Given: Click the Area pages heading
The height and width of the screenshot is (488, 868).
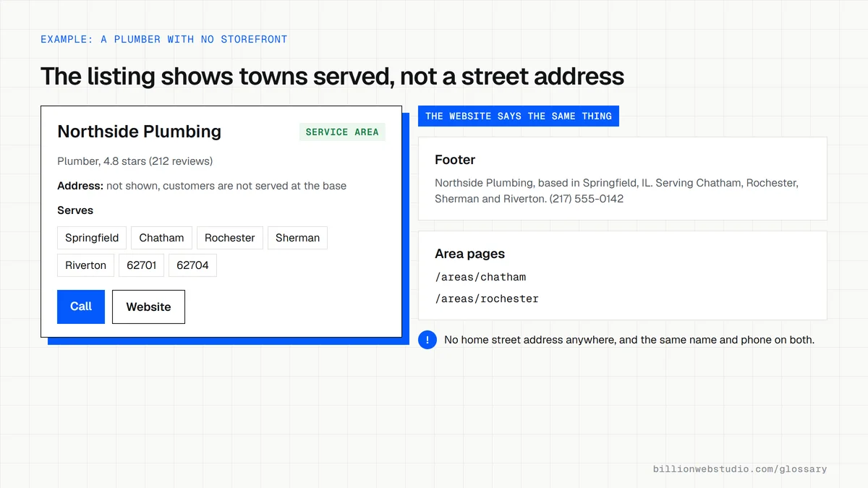Looking at the screenshot, I should click(469, 254).
